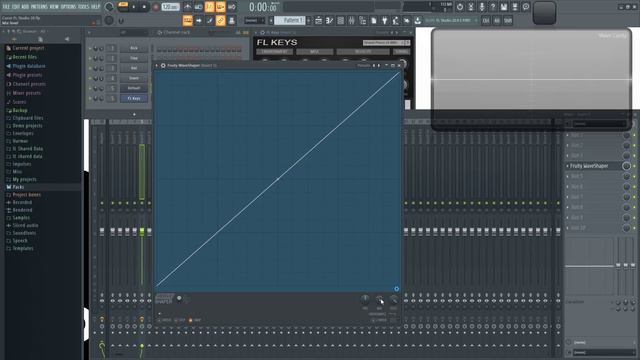The width and height of the screenshot is (640, 360).
Task: Toggle the orange link/chain snap icon
Action: (x=220, y=20)
